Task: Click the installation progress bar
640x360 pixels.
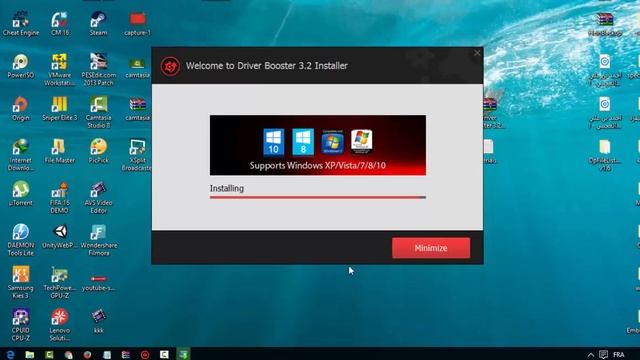Action: 318,197
